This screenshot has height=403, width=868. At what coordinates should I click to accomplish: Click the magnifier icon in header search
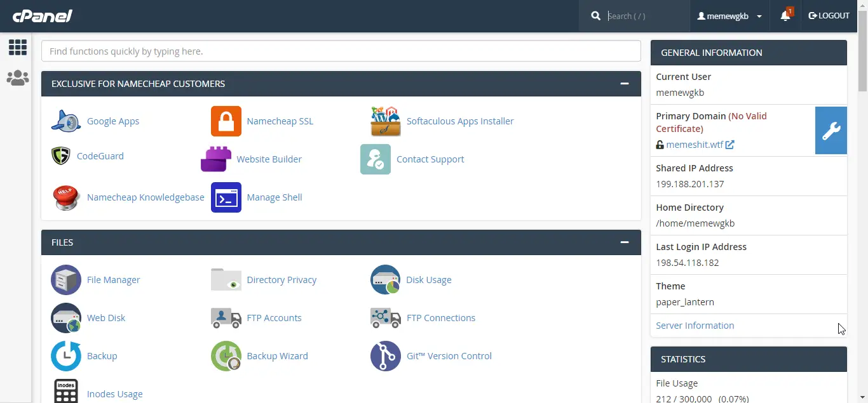click(595, 16)
